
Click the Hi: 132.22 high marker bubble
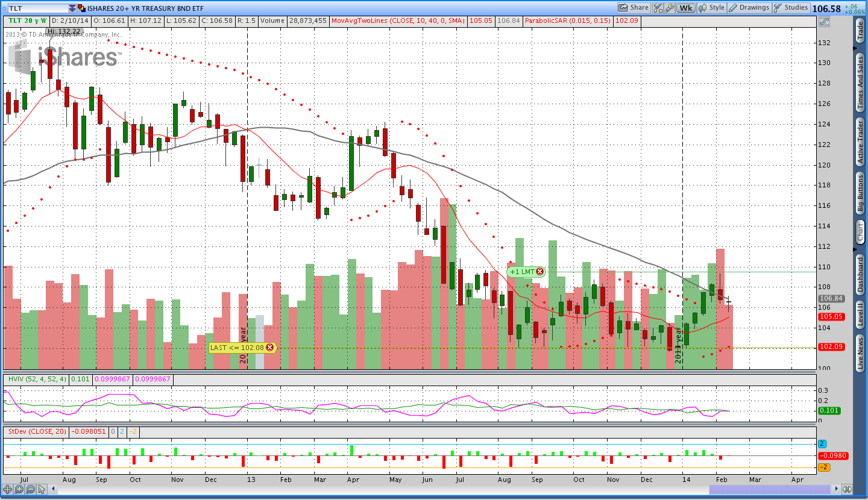[x=64, y=31]
